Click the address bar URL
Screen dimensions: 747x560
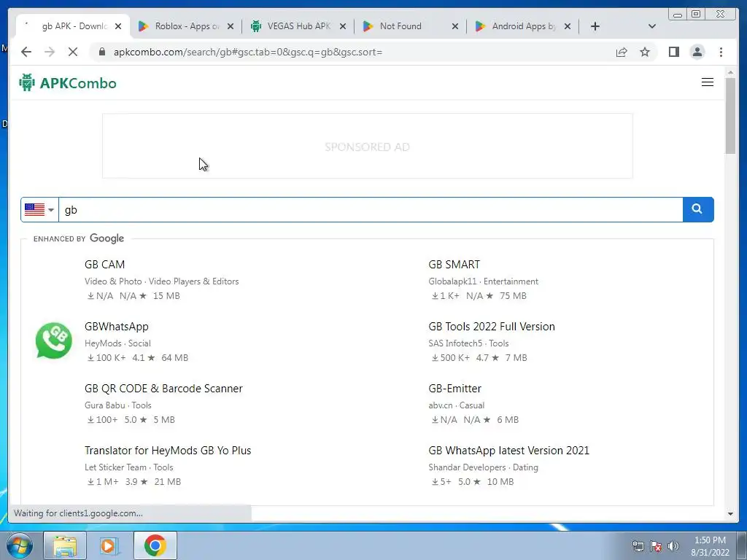point(248,52)
